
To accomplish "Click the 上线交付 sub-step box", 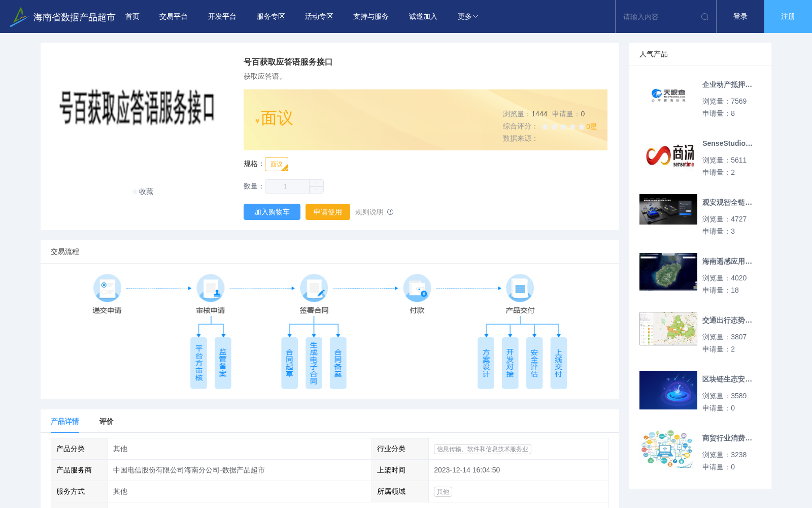I will point(558,363).
